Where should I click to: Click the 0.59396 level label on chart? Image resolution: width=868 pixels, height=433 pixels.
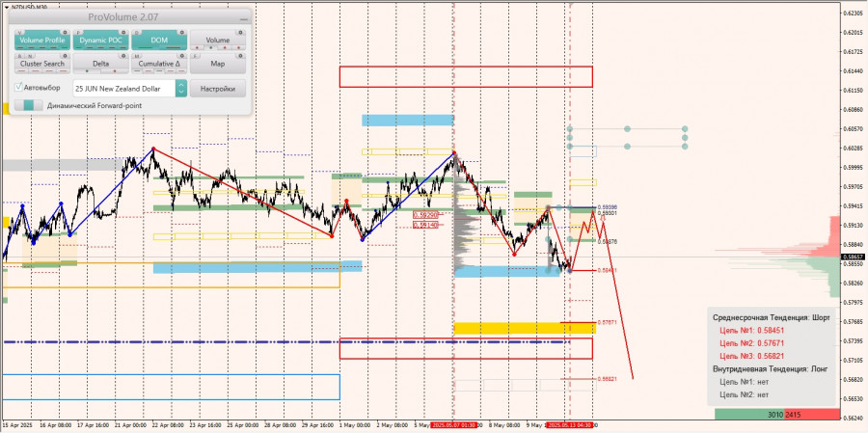[608, 207]
